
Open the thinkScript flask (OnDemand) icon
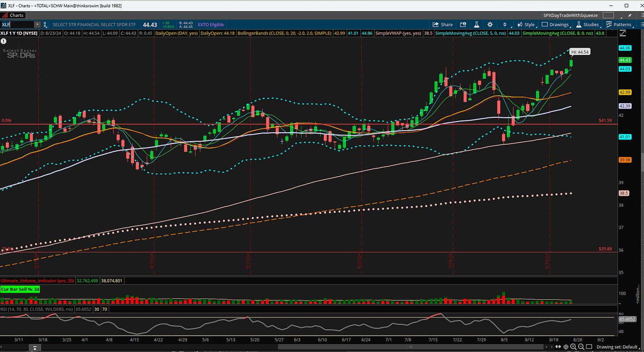(x=477, y=25)
